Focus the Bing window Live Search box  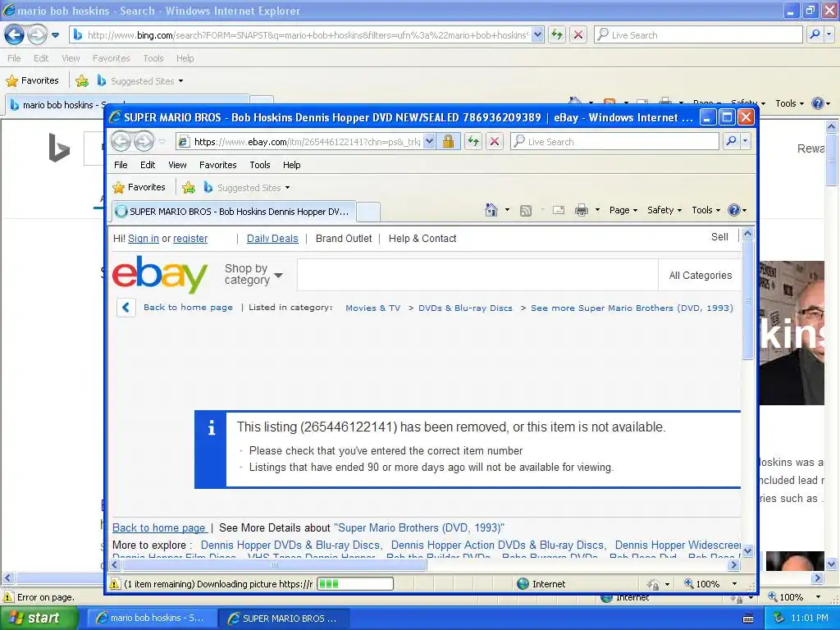pos(698,34)
